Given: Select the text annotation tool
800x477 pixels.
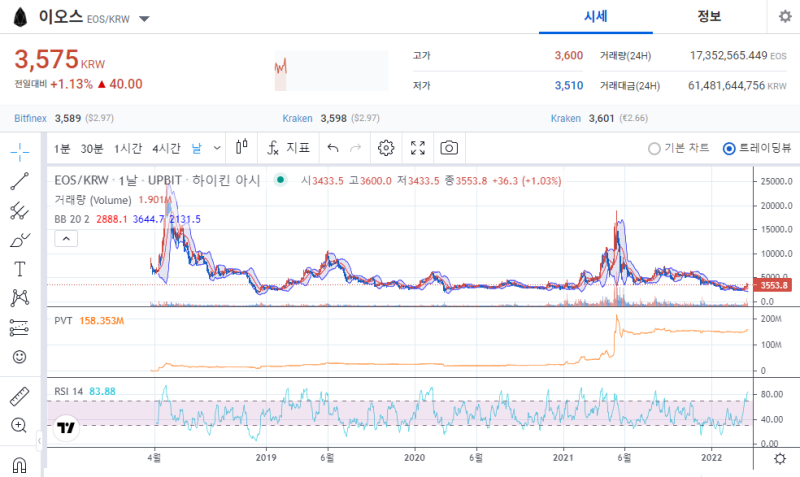Looking at the screenshot, I should click(19, 269).
